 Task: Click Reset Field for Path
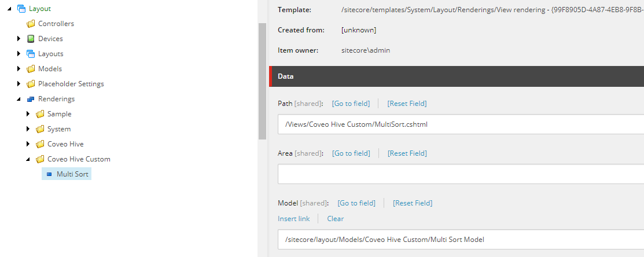pyautogui.click(x=407, y=104)
